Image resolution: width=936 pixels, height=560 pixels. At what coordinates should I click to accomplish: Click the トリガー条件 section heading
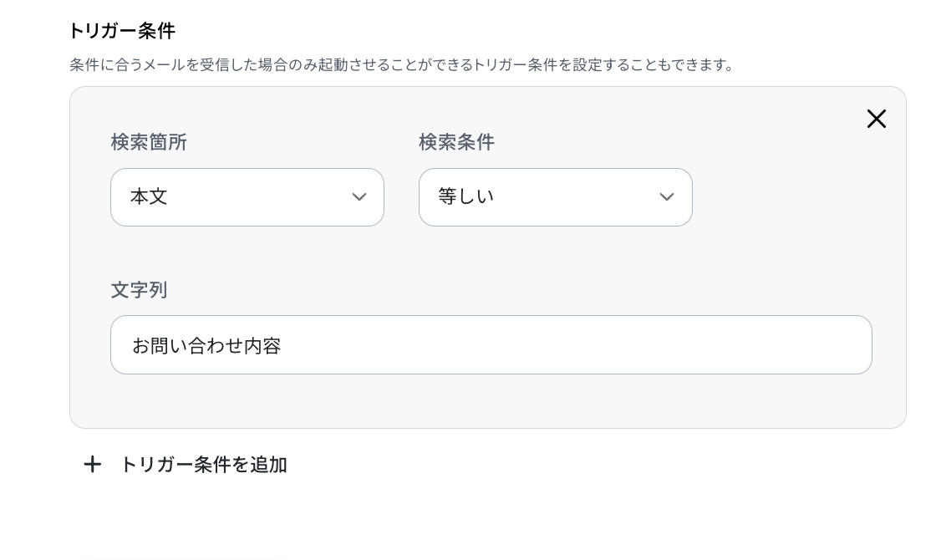pos(122,30)
